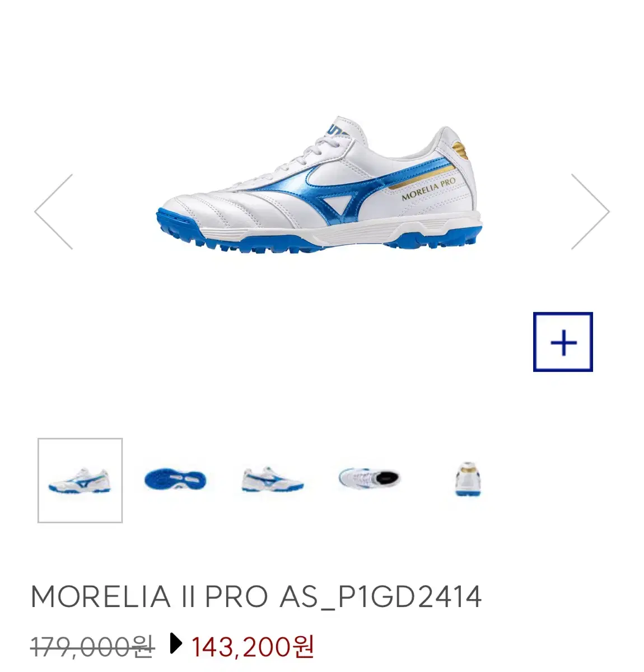Viewport: 644px width, 672px height.
Task: Click the blue tongue label on the shoe
Action: (x=336, y=128)
